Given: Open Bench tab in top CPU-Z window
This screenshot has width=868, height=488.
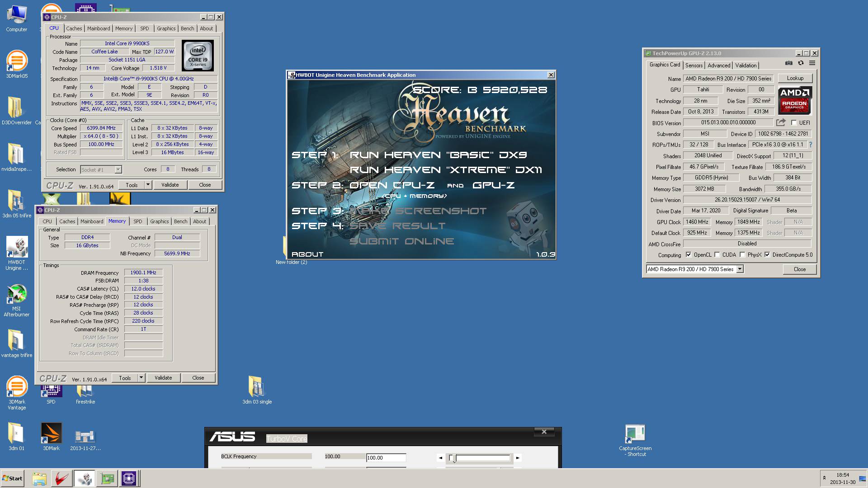Looking at the screenshot, I should click(x=188, y=28).
